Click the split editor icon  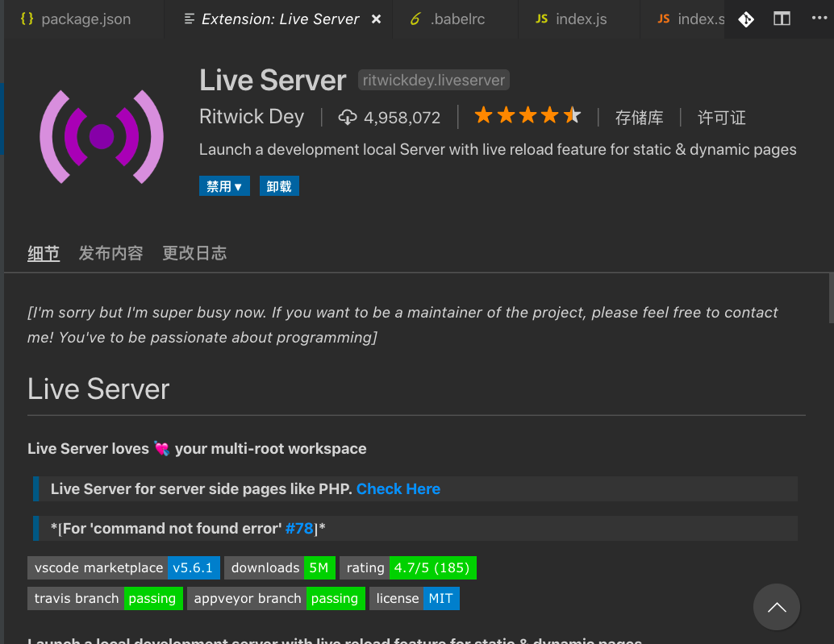(x=782, y=19)
